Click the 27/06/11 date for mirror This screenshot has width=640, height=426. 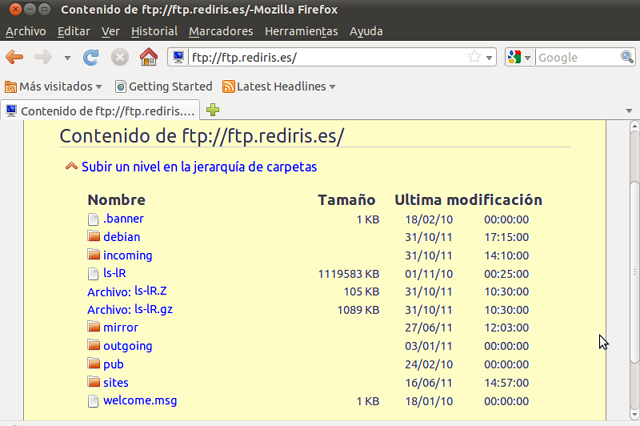tap(428, 328)
